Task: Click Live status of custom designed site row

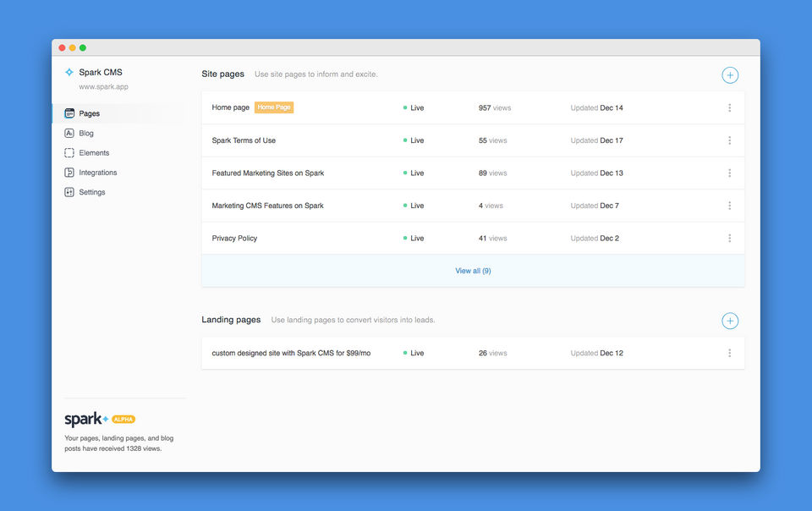Action: (414, 353)
